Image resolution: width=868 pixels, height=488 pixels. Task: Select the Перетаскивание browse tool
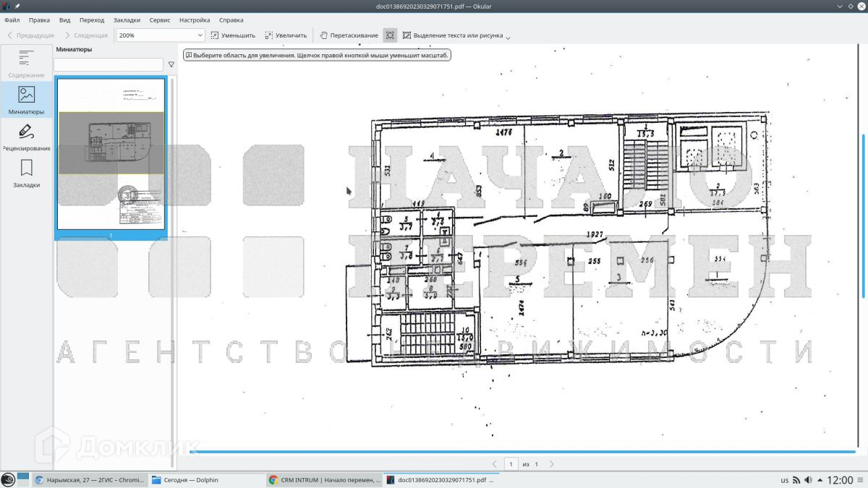point(349,35)
